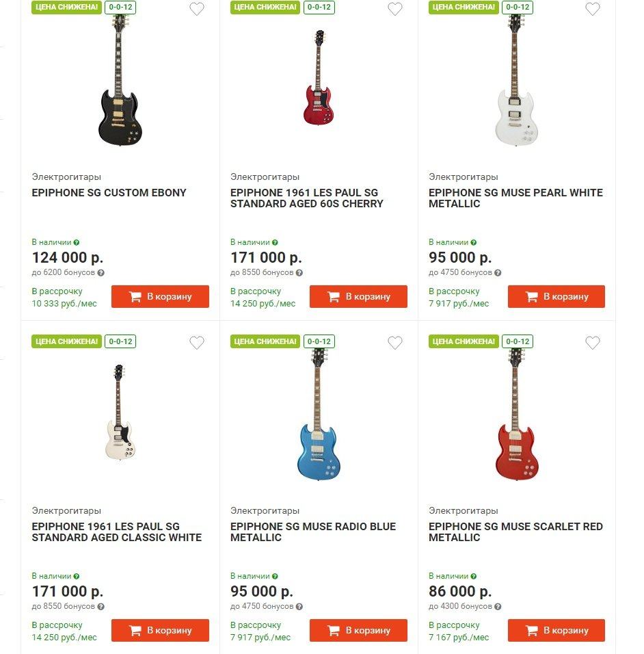Open Electric guitars category above SG Muse Radio Blue
This screenshot has height=654, width=644.
click(x=265, y=510)
